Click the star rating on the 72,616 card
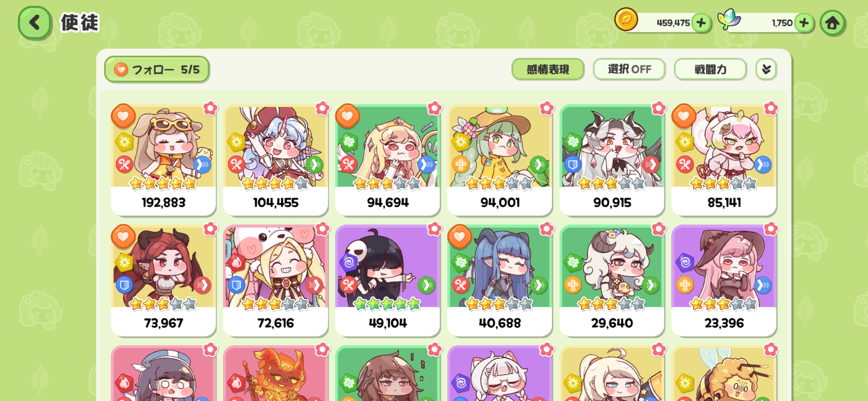Viewport: 868px width, 401px height. (276, 304)
